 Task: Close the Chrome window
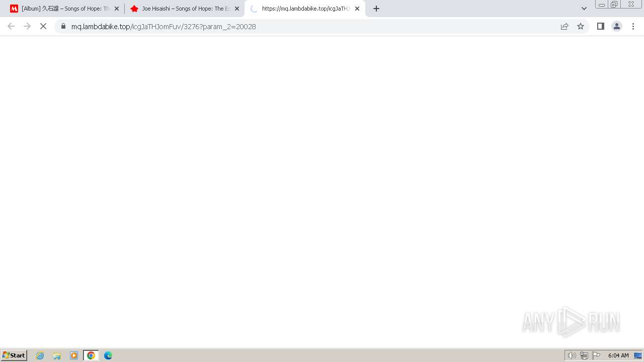[631, 5]
